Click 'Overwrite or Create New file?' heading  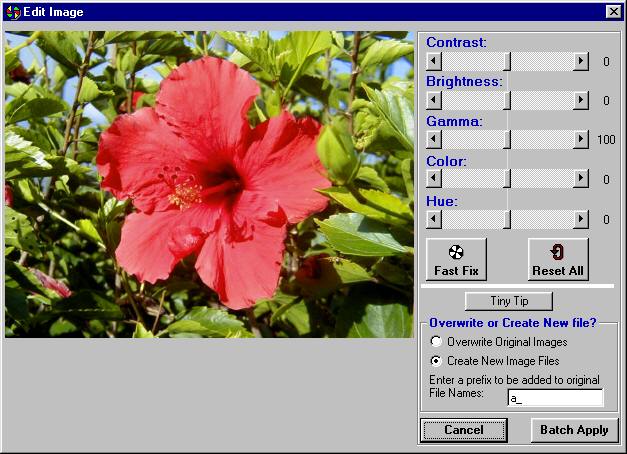(513, 322)
